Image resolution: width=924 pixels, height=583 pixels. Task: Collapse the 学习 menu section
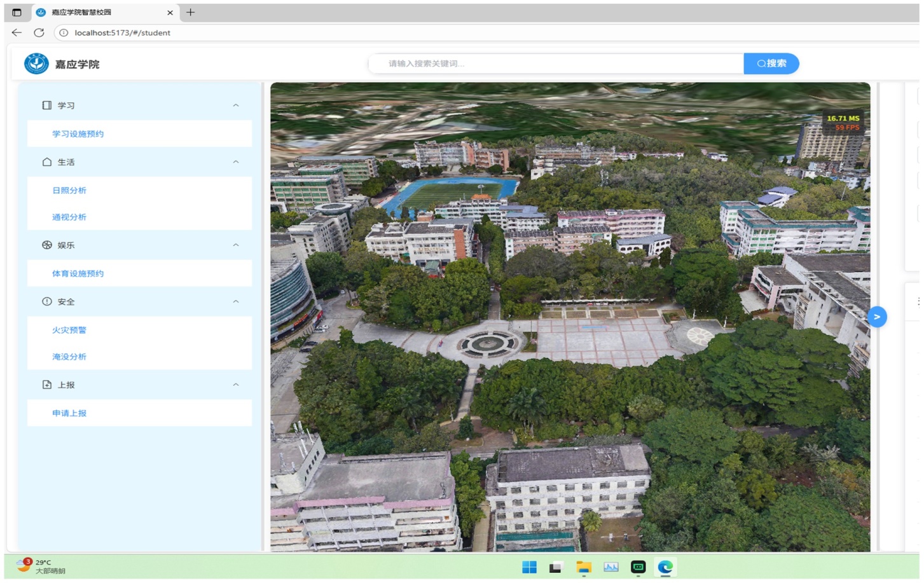(x=236, y=106)
